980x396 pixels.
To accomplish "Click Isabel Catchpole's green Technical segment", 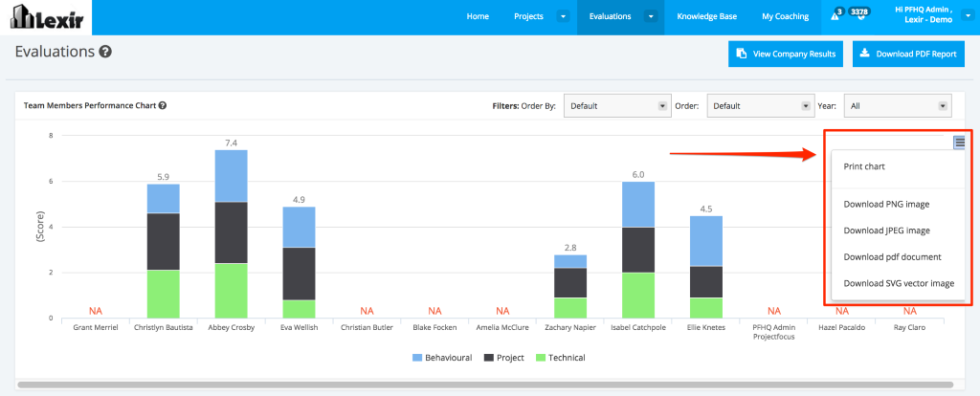I will (x=638, y=296).
